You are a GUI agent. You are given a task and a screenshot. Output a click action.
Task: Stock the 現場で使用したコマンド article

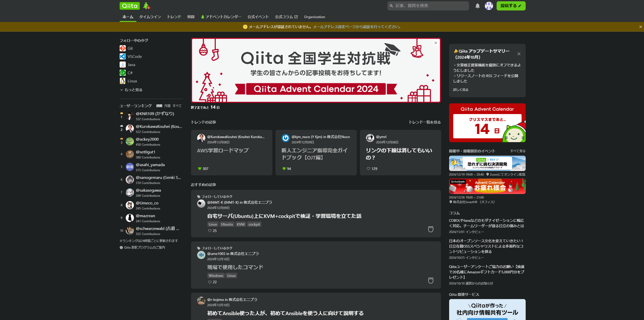pos(431,280)
